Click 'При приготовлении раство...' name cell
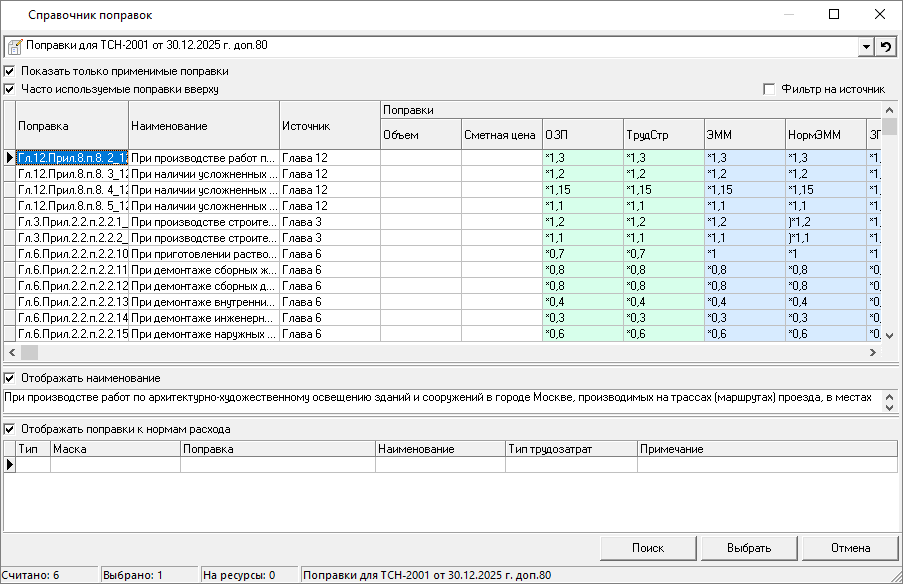The width and height of the screenshot is (903, 584). click(204, 254)
